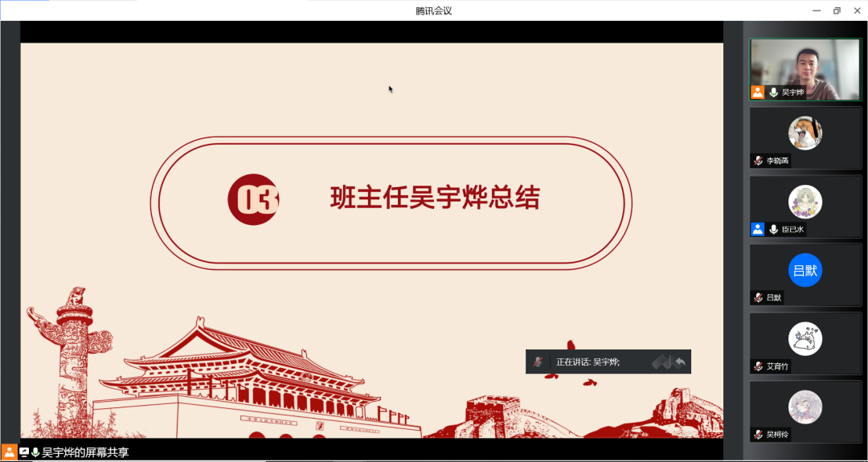Click the muted mic icon for 吴柯伶
The image size is (868, 462).
click(757, 435)
